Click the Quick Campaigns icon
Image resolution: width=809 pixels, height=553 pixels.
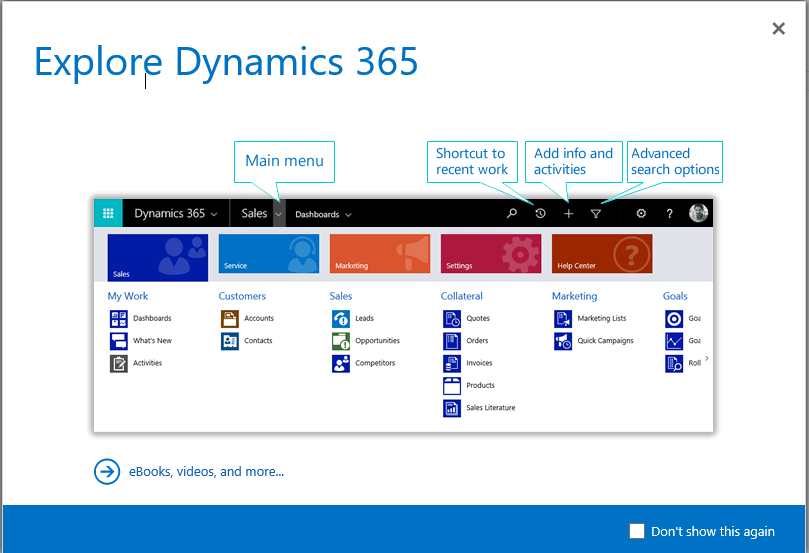pos(563,341)
